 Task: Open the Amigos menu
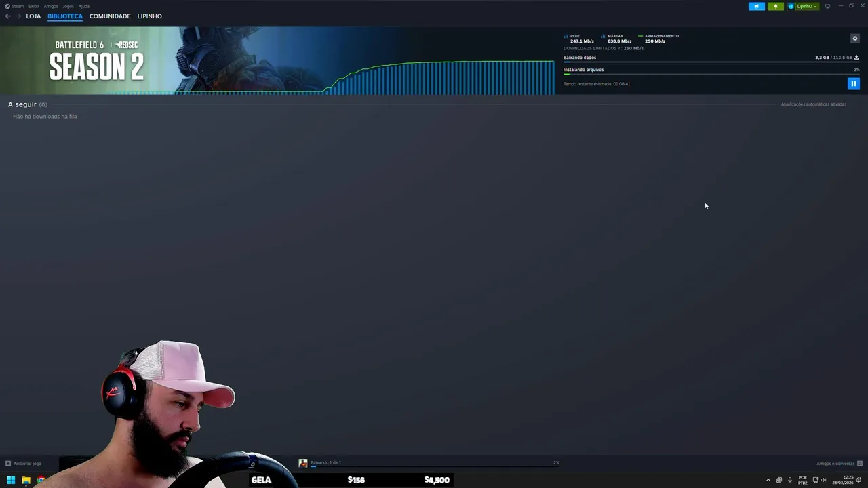click(x=51, y=6)
